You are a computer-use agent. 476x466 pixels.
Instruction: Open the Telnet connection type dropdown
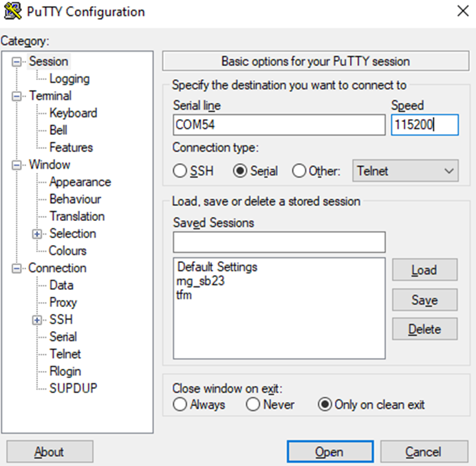coord(405,171)
